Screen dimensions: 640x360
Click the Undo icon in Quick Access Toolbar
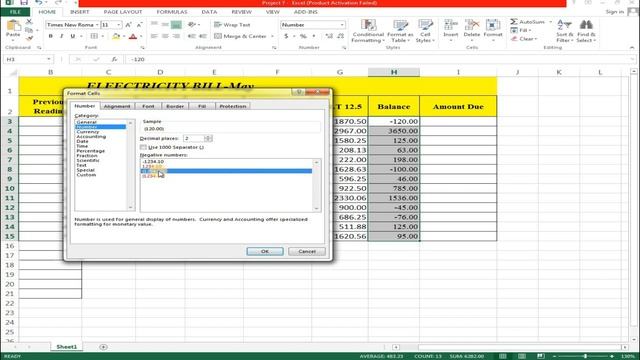click(x=38, y=3)
